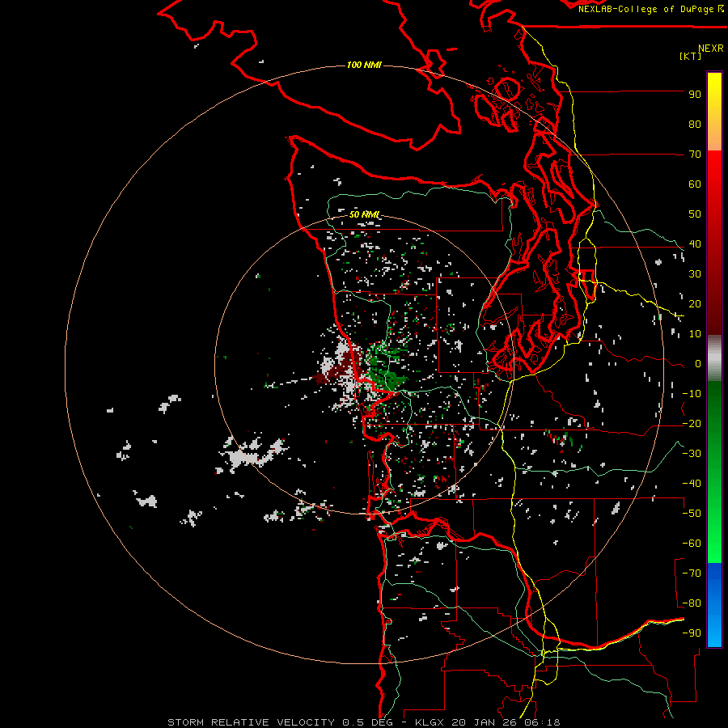Click the blue bottom segment of velocity color bar
728x728 pixels.
point(714,605)
